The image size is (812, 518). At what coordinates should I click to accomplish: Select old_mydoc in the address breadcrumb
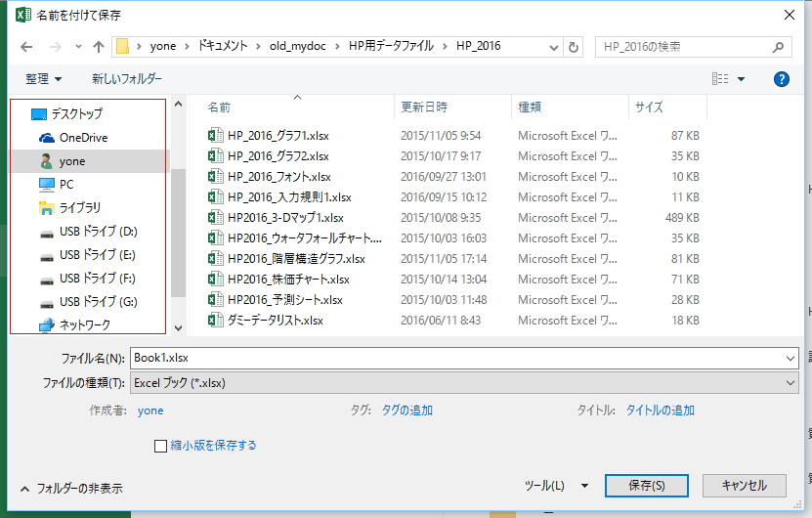tap(298, 46)
